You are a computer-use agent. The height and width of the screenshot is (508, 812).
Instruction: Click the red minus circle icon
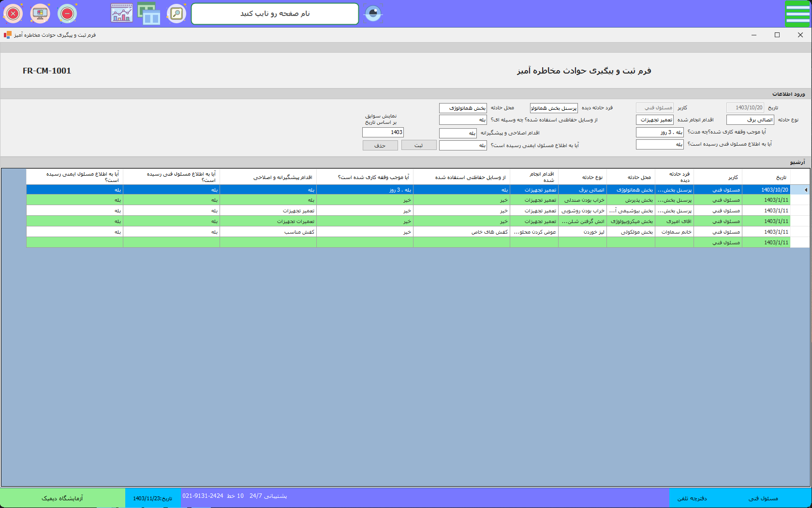pos(67,14)
